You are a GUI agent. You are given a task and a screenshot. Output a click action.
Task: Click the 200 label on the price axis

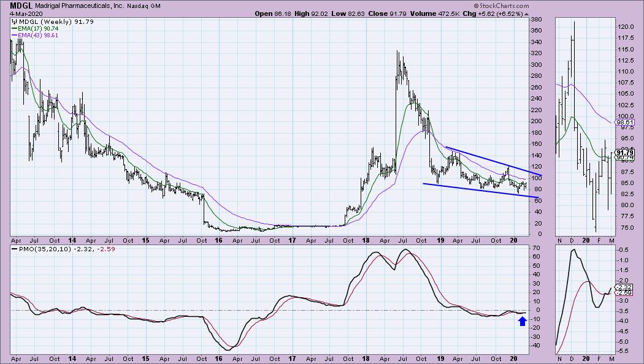(x=536, y=121)
